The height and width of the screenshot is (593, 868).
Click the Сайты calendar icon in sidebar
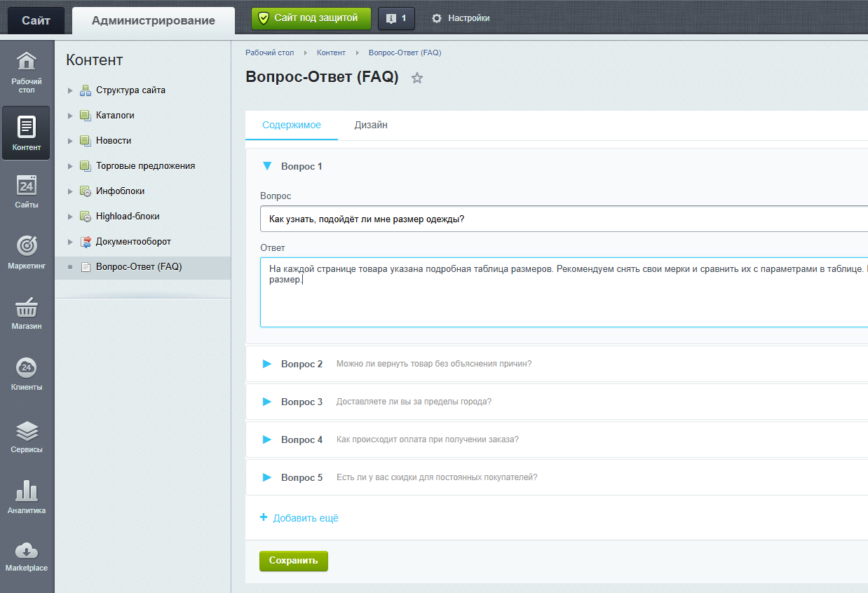click(x=26, y=186)
